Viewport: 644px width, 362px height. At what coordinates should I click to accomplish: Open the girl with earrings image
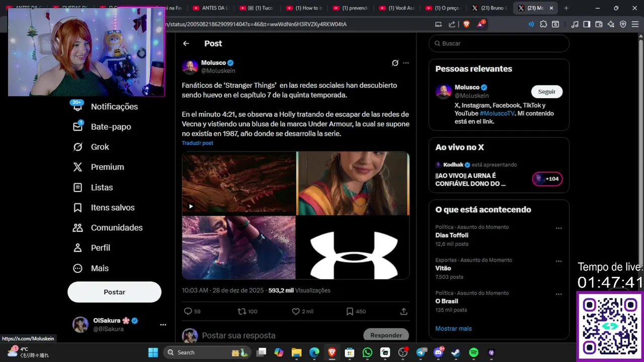353,183
